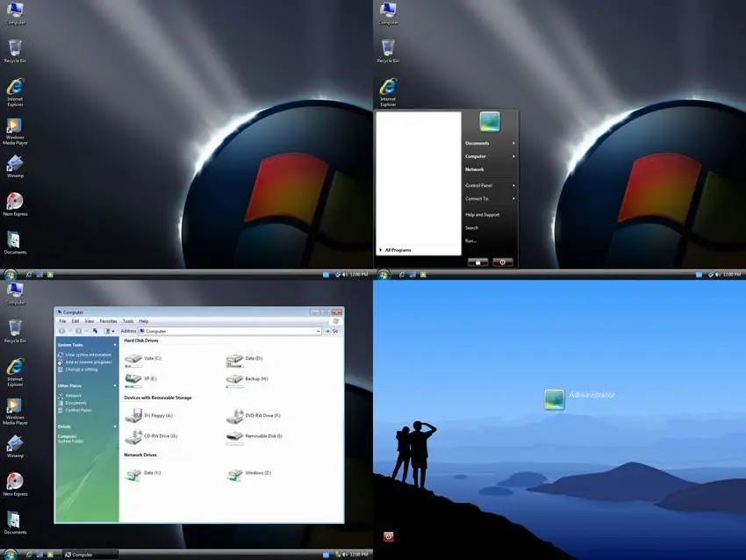The image size is (746, 560).
Task: Click the Start orb below the open Start menu
Action: 384,275
